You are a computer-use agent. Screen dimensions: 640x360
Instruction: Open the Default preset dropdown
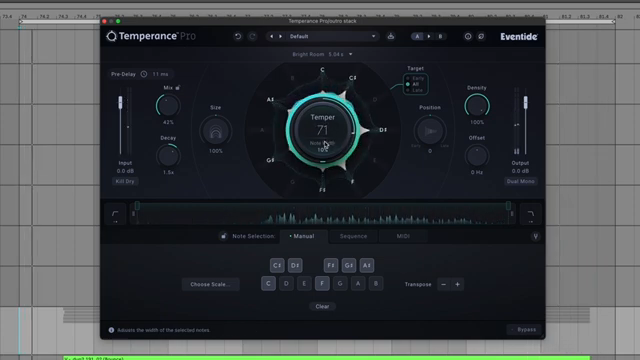click(x=332, y=36)
